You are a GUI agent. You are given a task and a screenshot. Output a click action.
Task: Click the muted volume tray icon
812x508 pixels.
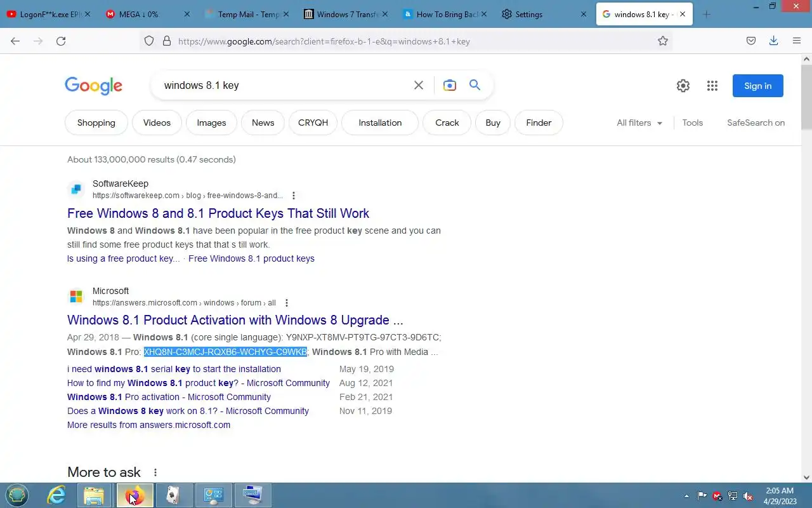click(748, 496)
